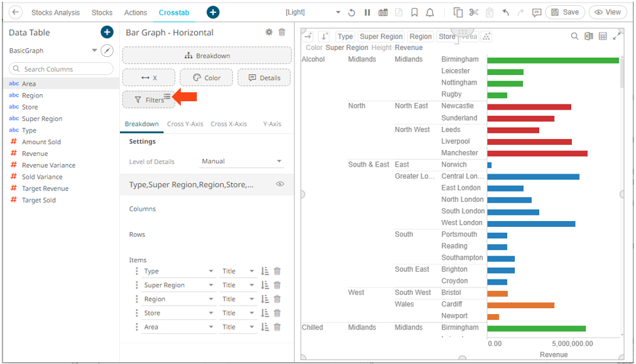Maximize the visualization with expand arrows icon
The width and height of the screenshot is (636, 364).
pyautogui.click(x=617, y=37)
